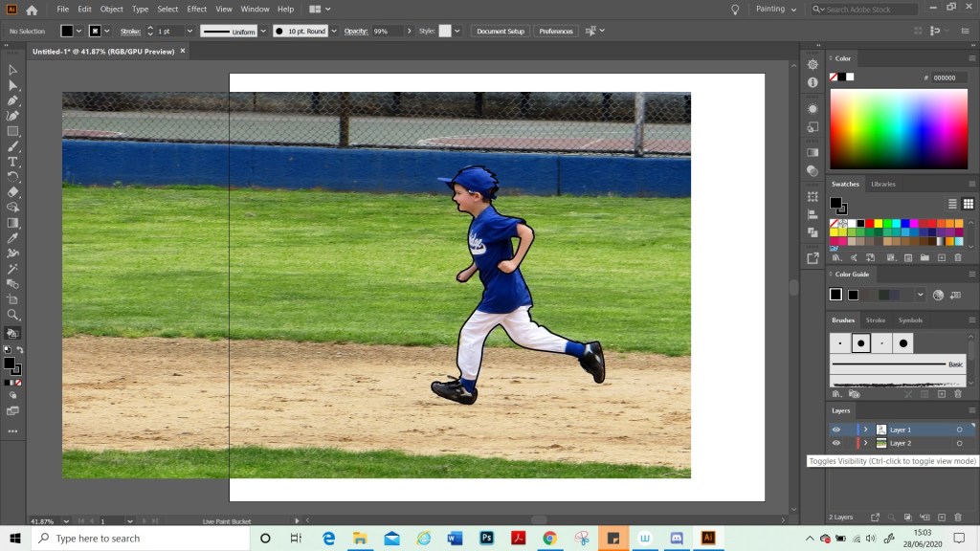Expand Layer 1 contents

tap(865, 430)
